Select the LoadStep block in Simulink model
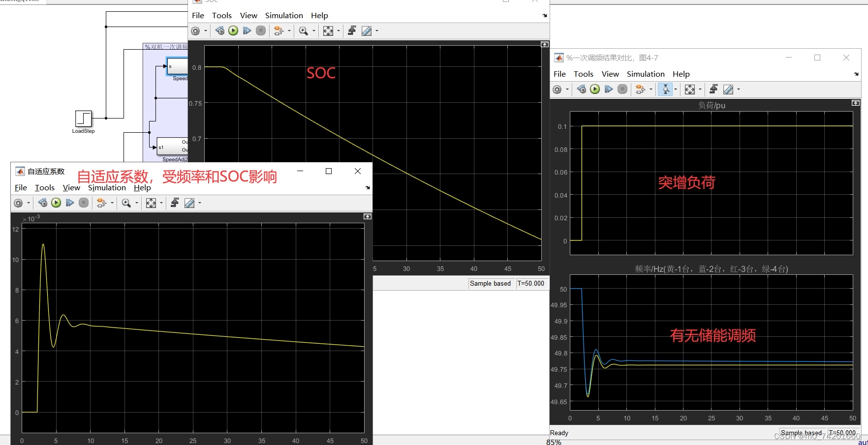 [84, 119]
